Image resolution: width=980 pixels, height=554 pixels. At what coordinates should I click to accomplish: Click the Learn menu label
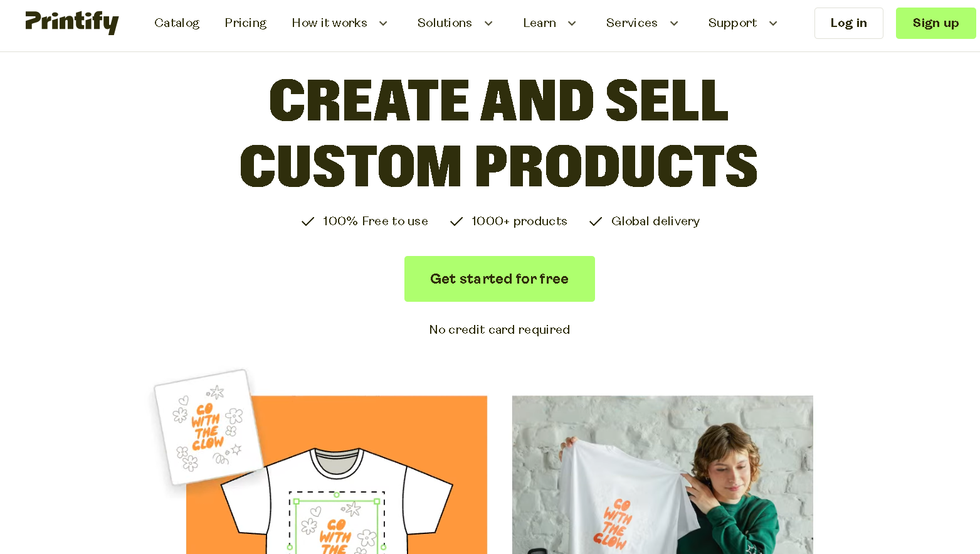pos(540,23)
